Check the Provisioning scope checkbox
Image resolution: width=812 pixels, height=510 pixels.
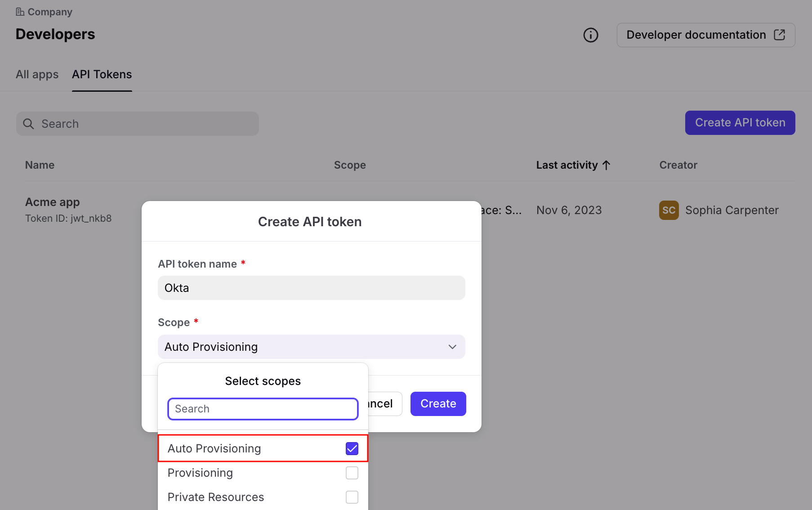pos(352,473)
